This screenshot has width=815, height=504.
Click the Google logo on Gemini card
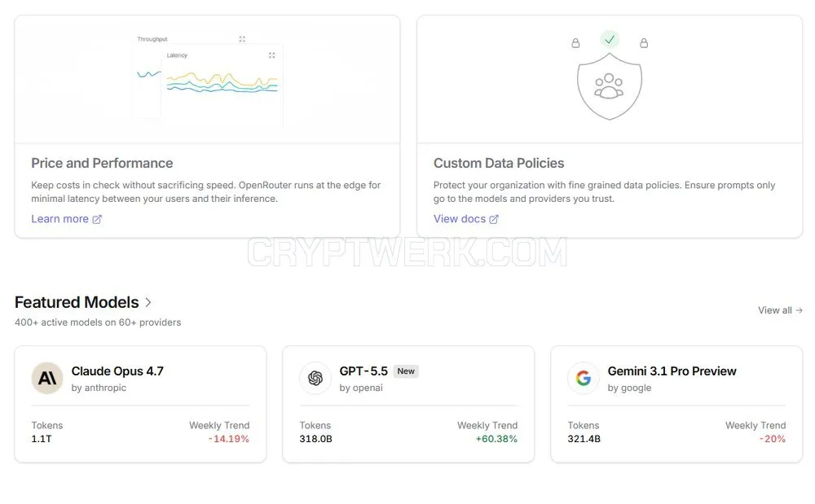pyautogui.click(x=584, y=378)
